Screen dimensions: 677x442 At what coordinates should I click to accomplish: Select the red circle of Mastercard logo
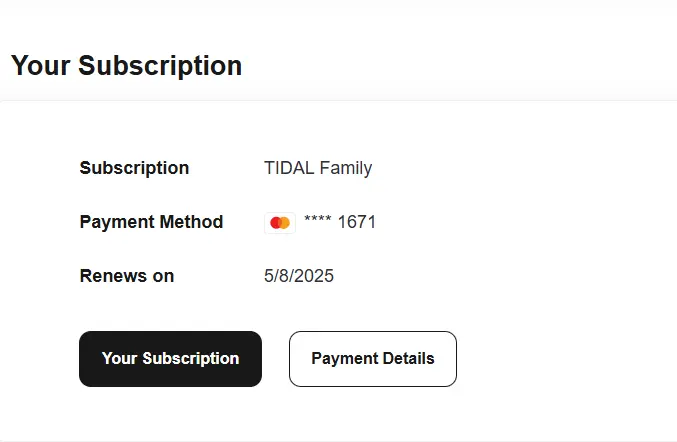click(x=275, y=223)
